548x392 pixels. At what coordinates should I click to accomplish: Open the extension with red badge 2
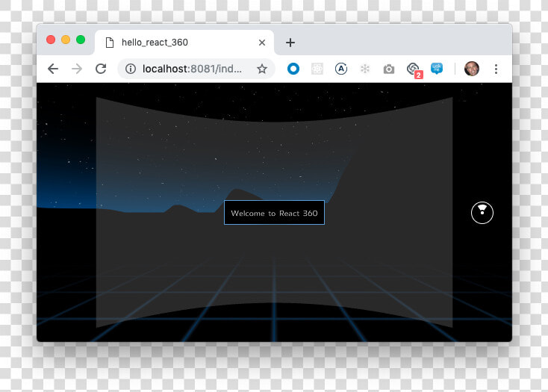(x=414, y=70)
